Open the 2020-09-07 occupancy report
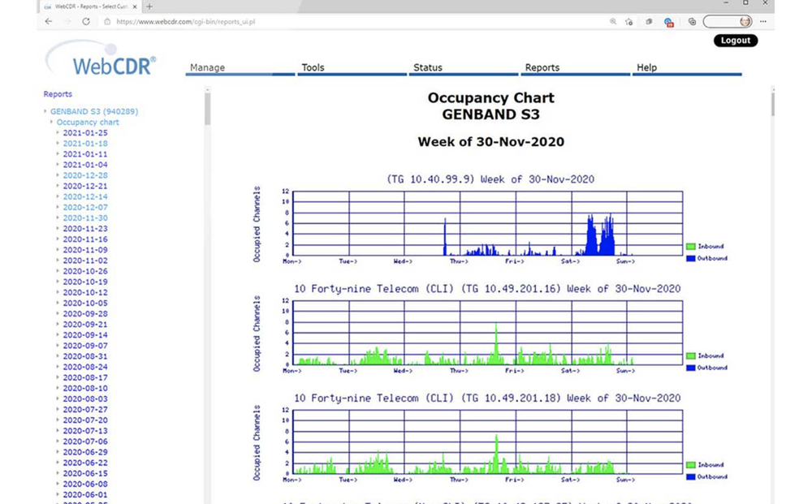The image size is (812, 504). (85, 346)
